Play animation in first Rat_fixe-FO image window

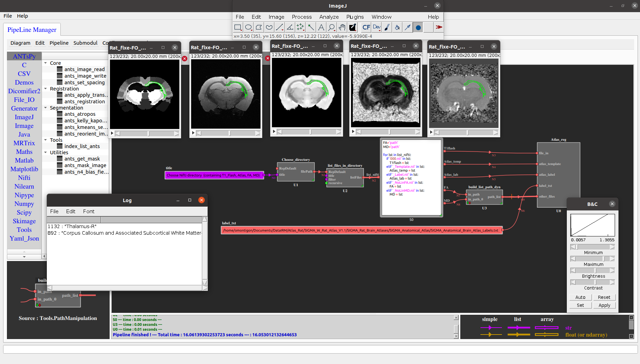point(112,133)
